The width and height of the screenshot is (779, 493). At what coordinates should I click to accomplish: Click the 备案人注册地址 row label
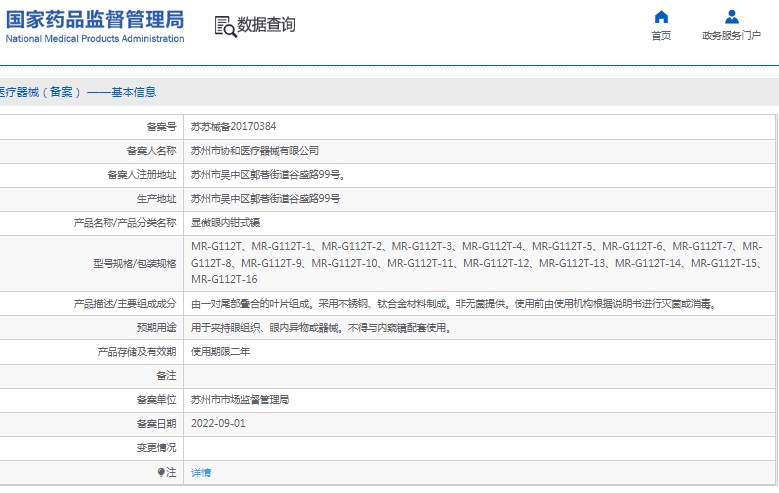[142, 174]
